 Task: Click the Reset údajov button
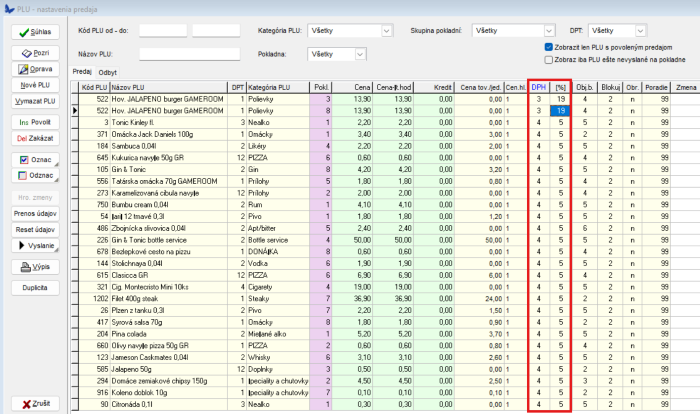click(x=35, y=230)
